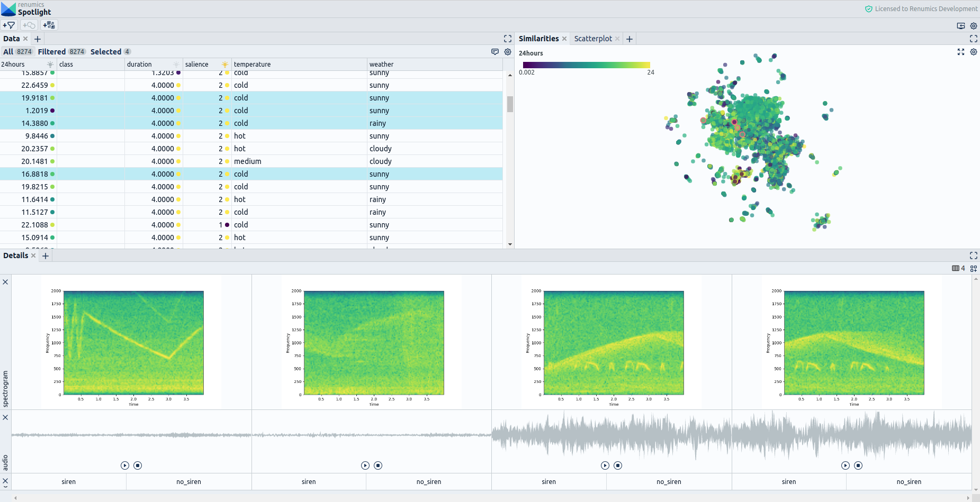The height and width of the screenshot is (502, 980).
Task: Close the Data tab
Action: (25, 39)
